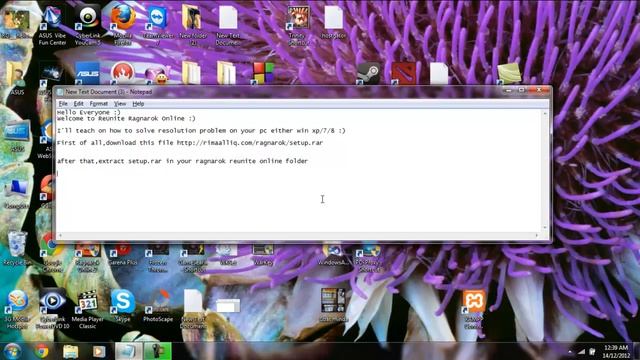Select the Mozilla Firefox desktop icon
This screenshot has height=360, width=640.
tap(123, 25)
